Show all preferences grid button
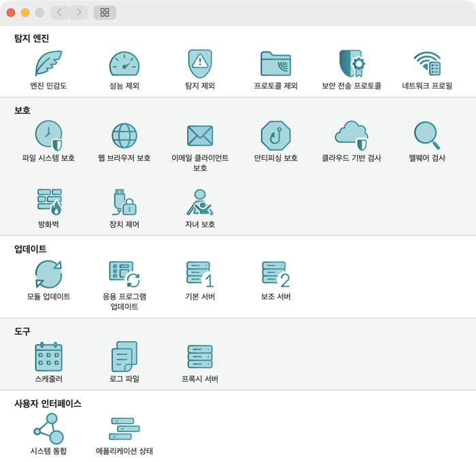Image resolution: width=476 pixels, height=462 pixels. point(105,12)
